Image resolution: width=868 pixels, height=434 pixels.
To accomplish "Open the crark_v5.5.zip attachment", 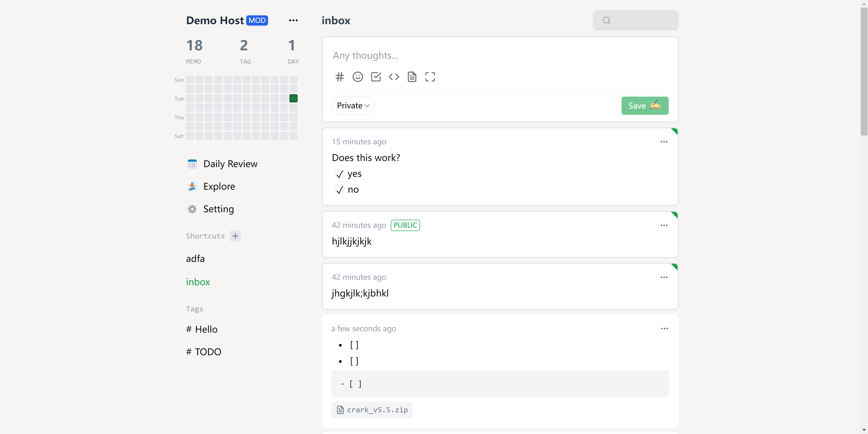I will tap(372, 410).
